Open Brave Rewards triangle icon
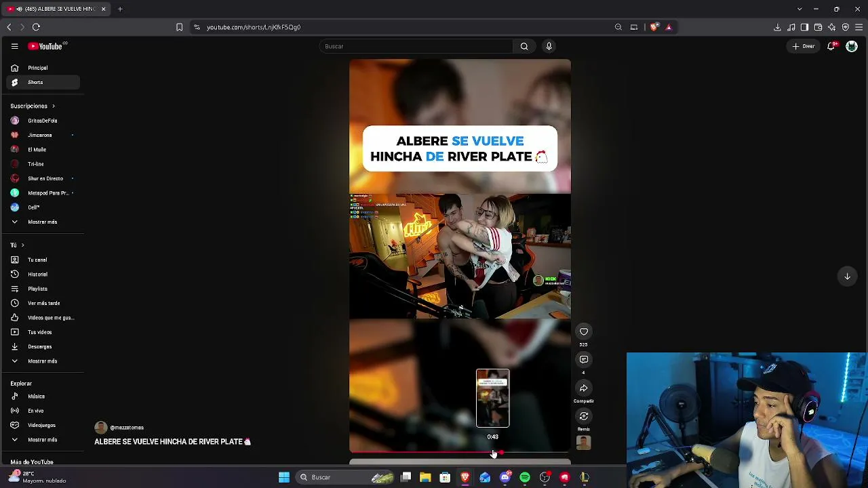This screenshot has width=868, height=488. point(669,27)
